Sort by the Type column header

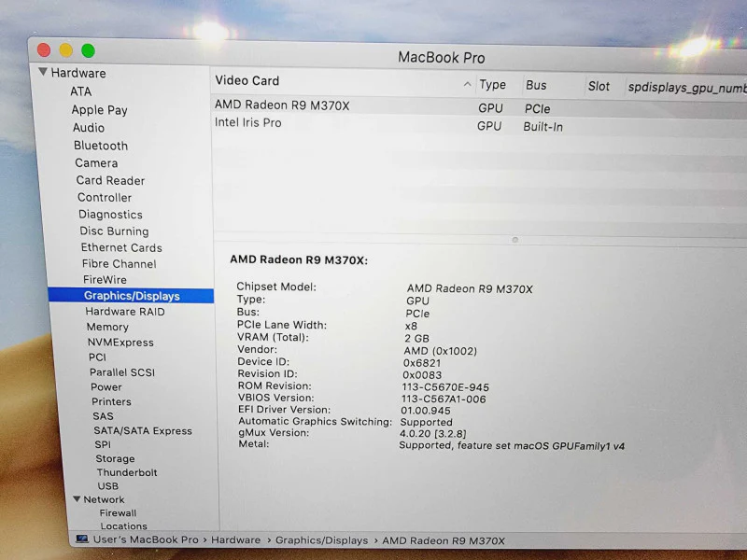pos(493,85)
